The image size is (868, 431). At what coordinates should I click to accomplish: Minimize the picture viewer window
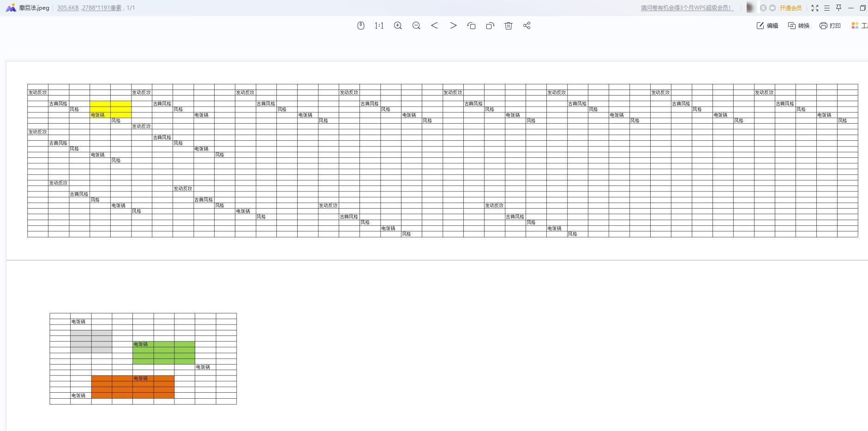point(851,8)
